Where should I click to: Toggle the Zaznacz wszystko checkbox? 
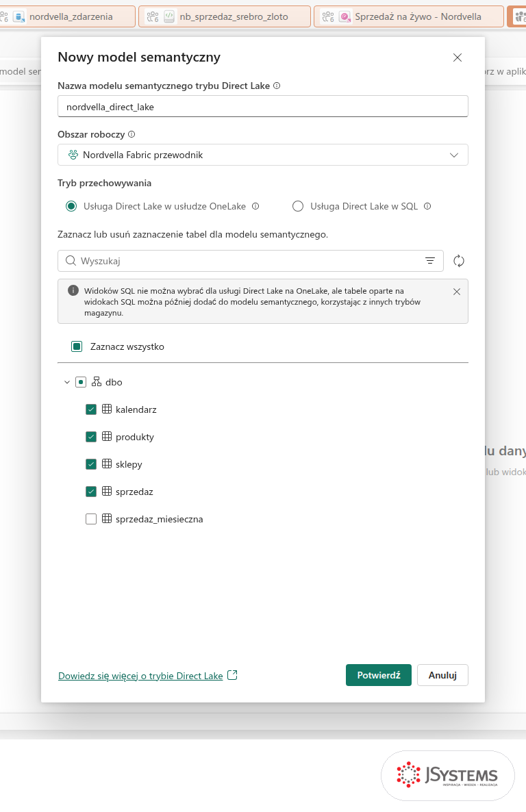point(77,346)
